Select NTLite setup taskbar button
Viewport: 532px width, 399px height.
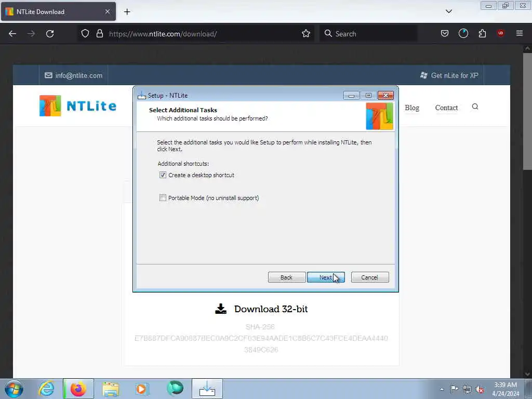pos(207,389)
